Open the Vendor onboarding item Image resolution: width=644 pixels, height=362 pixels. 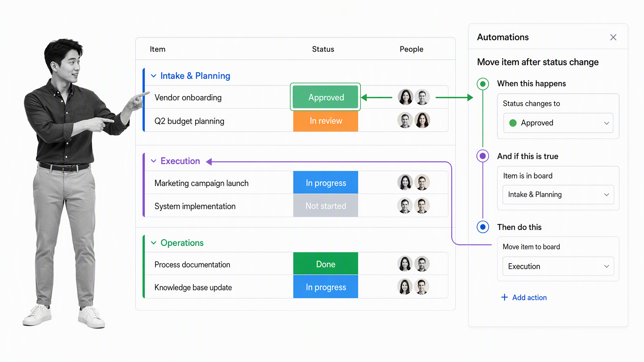tap(188, 97)
